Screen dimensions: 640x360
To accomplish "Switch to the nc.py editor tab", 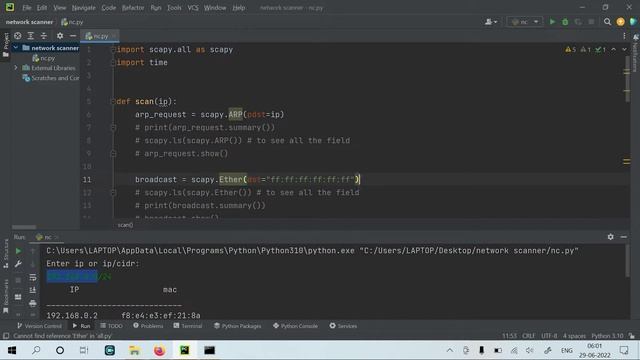I will 100,36.
